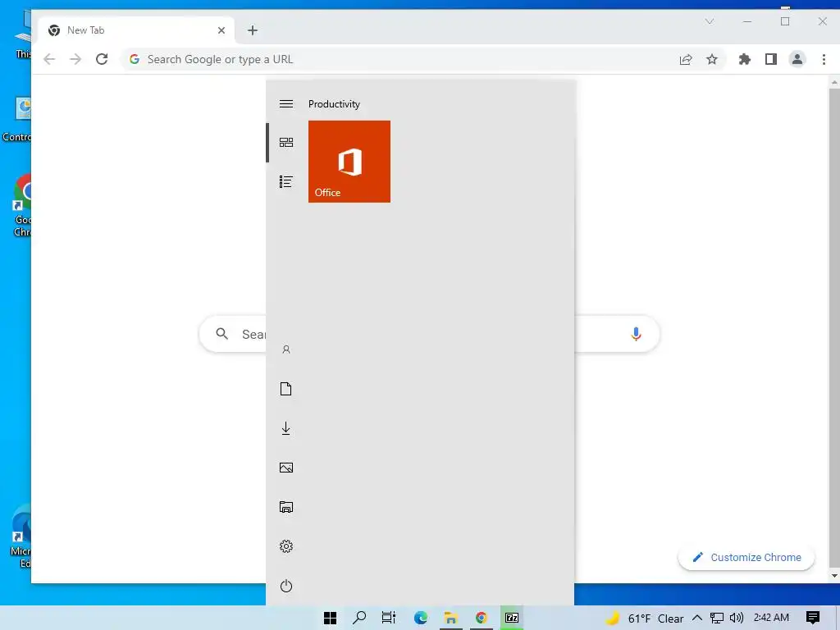Screen dimensions: 840x630
Task: Open the network icon in system tray
Action: pyautogui.click(x=717, y=619)
